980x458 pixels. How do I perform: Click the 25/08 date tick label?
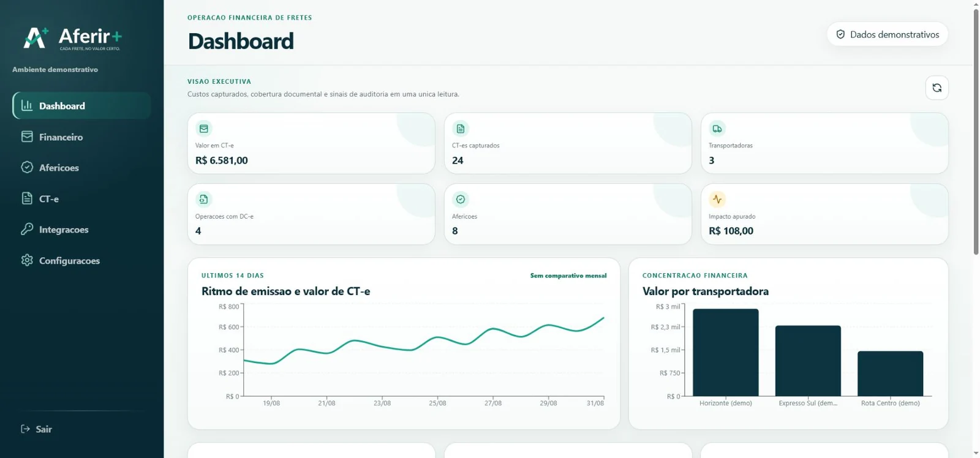click(x=437, y=403)
